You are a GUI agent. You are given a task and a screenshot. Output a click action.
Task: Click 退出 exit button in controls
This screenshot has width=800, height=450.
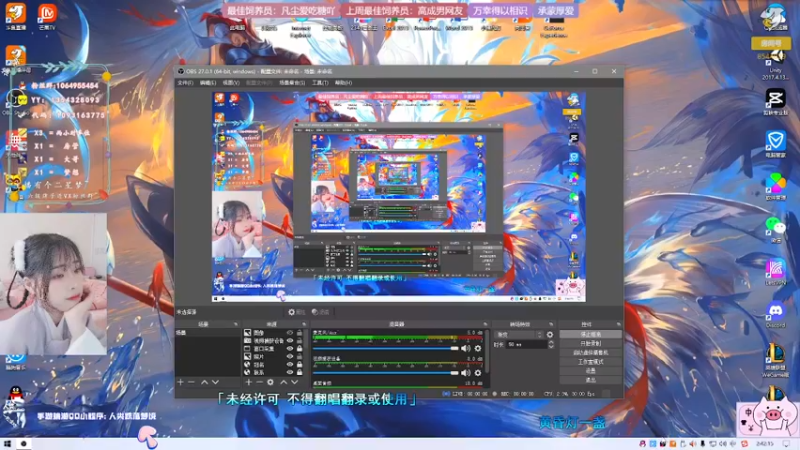[x=590, y=380]
